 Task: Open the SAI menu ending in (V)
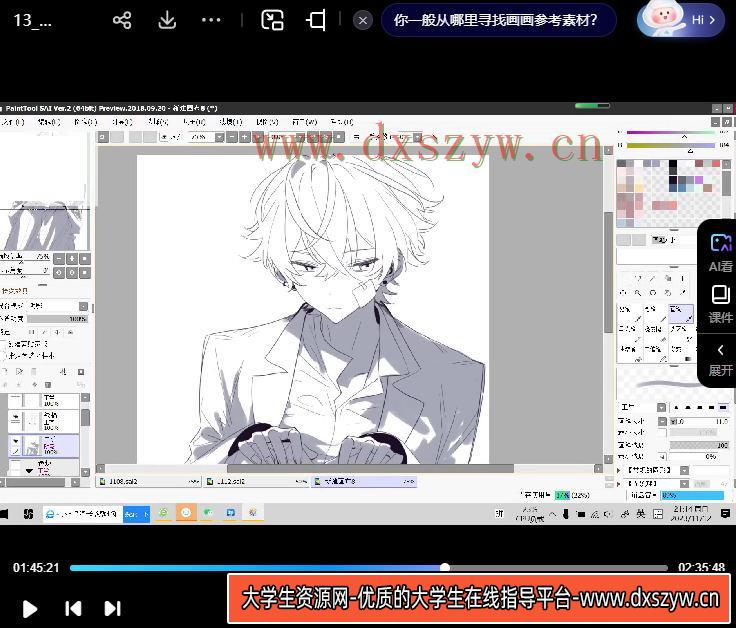pos(268,122)
